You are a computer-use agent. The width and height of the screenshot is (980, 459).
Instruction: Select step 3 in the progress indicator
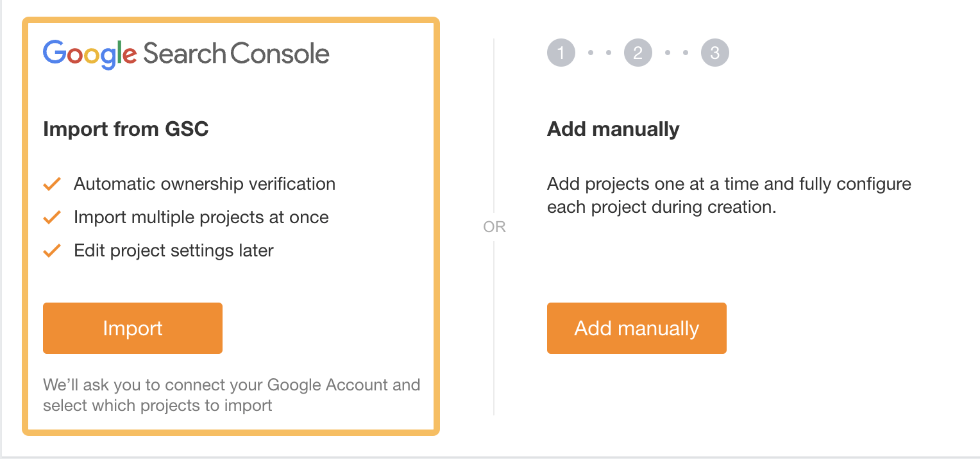[714, 53]
